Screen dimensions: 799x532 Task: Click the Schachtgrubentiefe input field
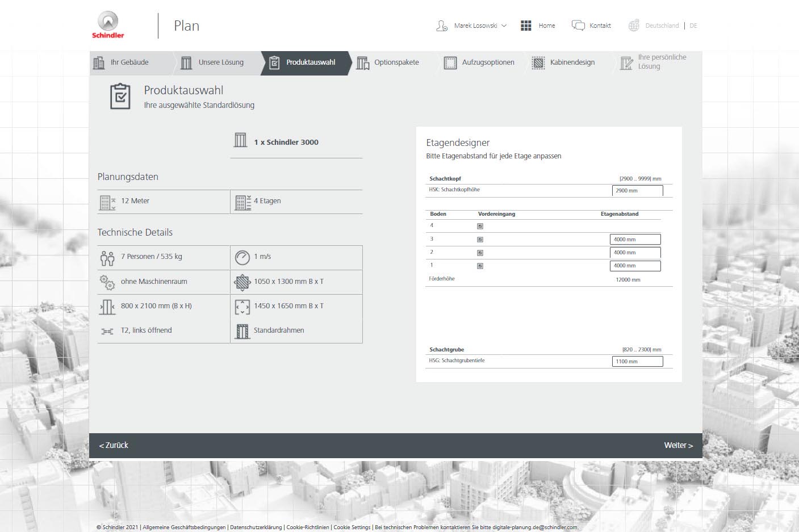pos(637,362)
